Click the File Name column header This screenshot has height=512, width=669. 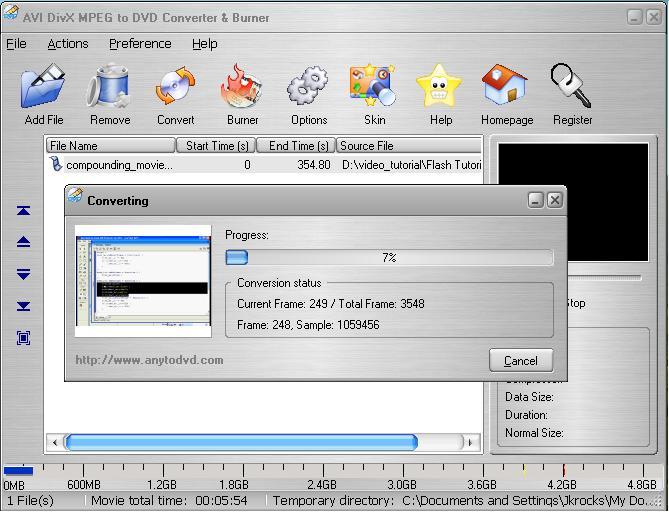tap(111, 145)
